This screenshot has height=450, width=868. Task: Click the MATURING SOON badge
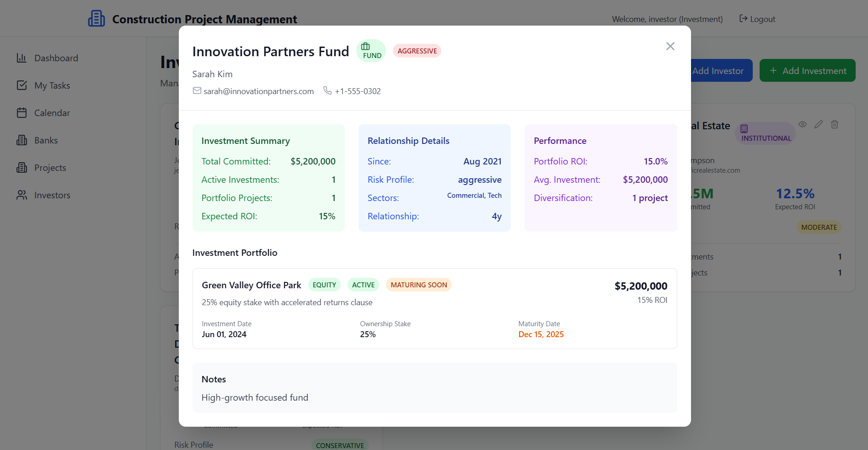point(418,285)
